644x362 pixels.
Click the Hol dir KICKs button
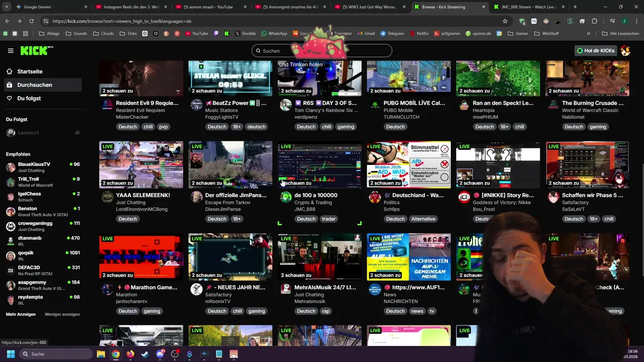(596, 51)
